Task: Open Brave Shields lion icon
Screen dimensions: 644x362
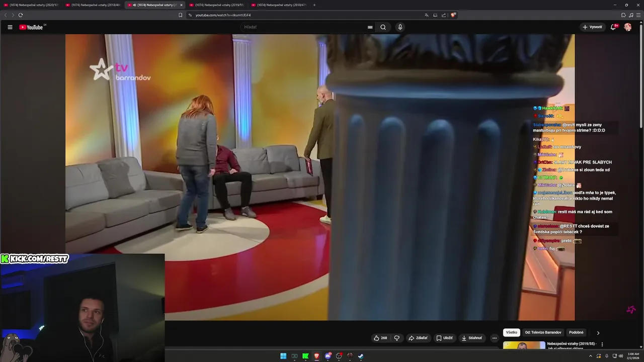Action: pyautogui.click(x=453, y=15)
